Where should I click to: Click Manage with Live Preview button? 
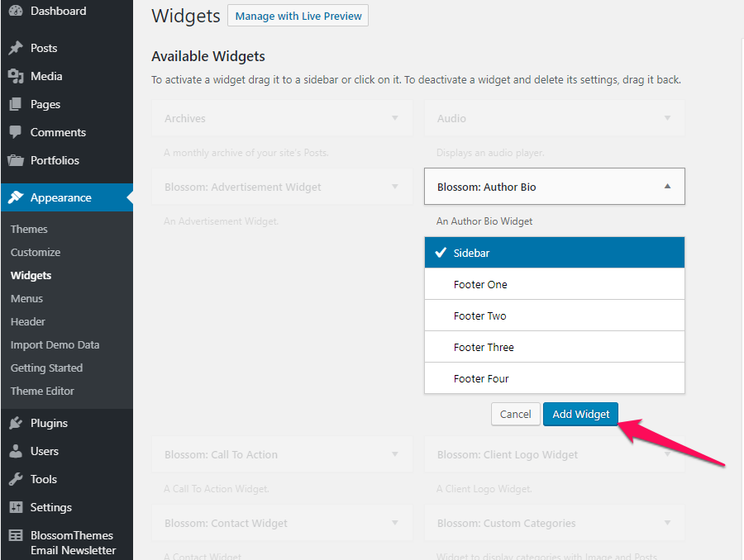pos(298,16)
